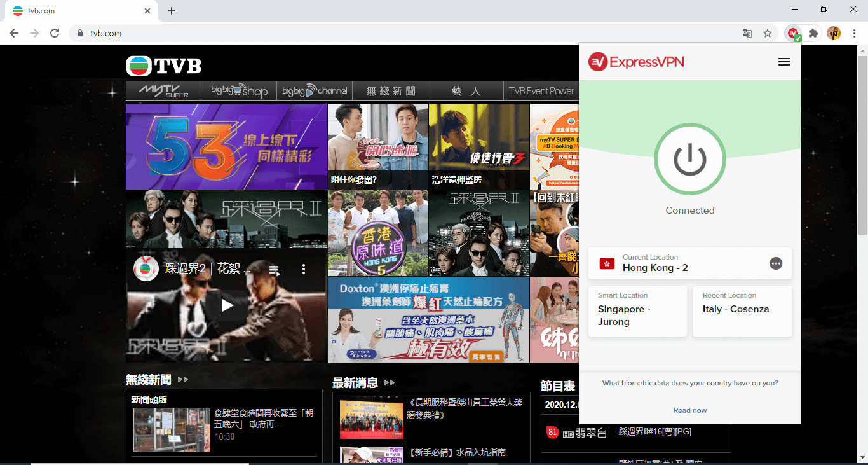The height and width of the screenshot is (465, 868).
Task: Open options for Hong Kong - 2 location
Action: [776, 263]
